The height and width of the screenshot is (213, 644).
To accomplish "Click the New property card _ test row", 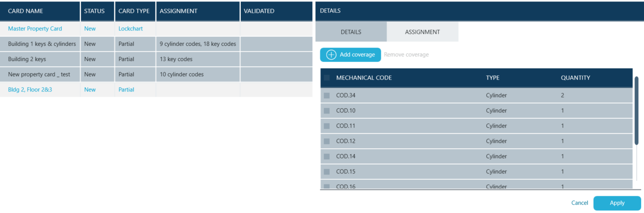I will point(39,74).
